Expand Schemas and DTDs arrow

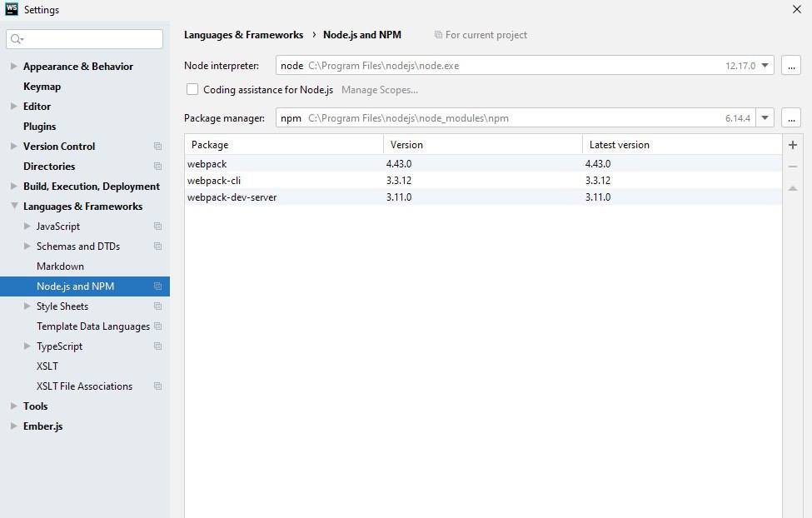point(27,247)
